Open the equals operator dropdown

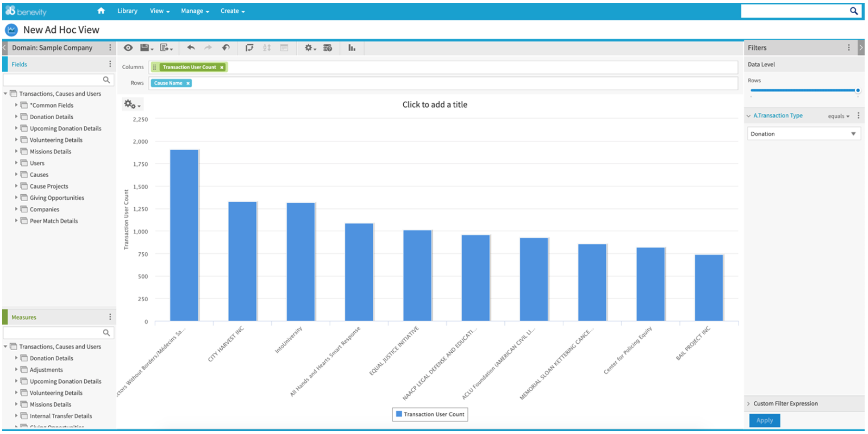pyautogui.click(x=839, y=116)
